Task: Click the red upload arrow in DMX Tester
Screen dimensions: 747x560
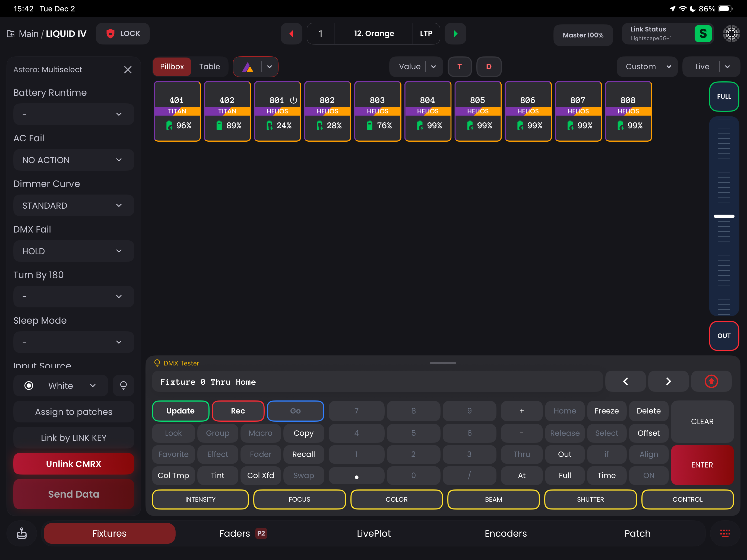Action: [711, 381]
